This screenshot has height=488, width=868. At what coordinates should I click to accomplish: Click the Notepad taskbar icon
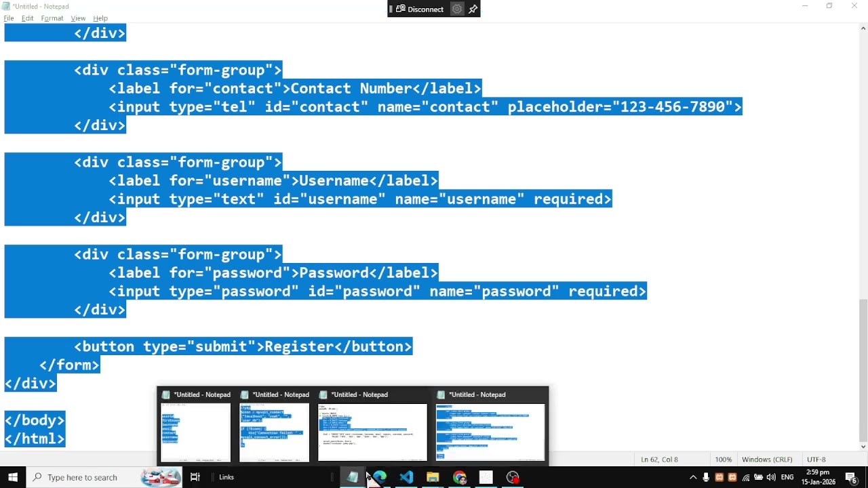tap(353, 477)
